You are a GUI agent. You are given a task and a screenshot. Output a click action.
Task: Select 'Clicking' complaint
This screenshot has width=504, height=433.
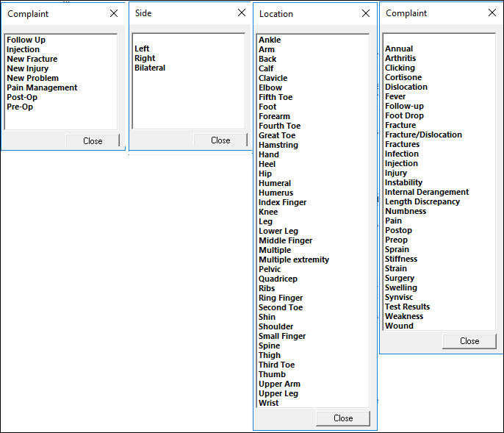pyautogui.click(x=400, y=68)
